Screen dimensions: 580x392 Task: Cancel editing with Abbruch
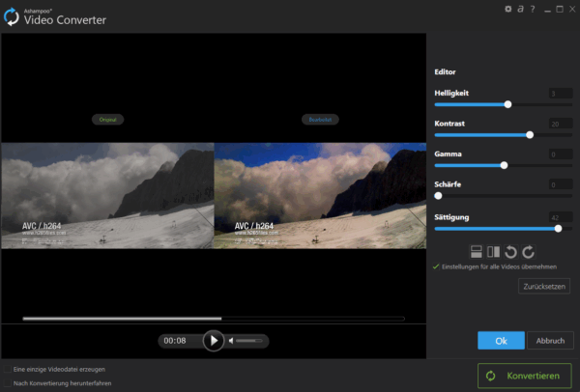point(550,340)
